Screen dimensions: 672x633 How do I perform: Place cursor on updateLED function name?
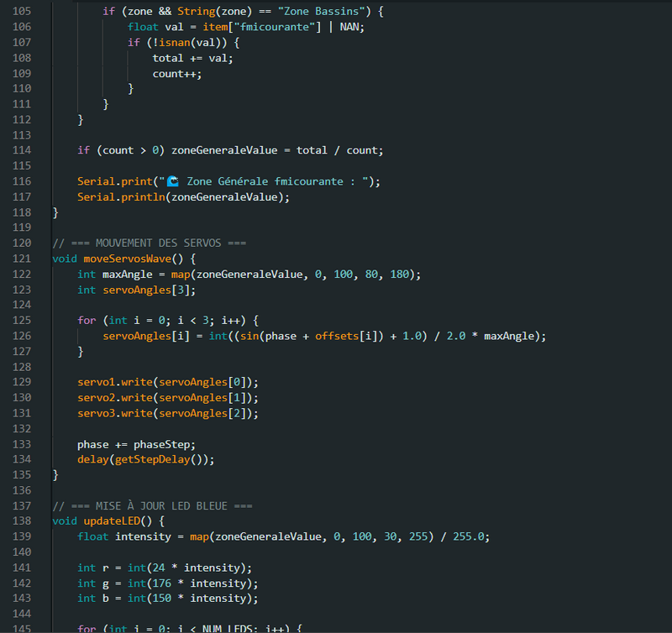[x=114, y=521]
